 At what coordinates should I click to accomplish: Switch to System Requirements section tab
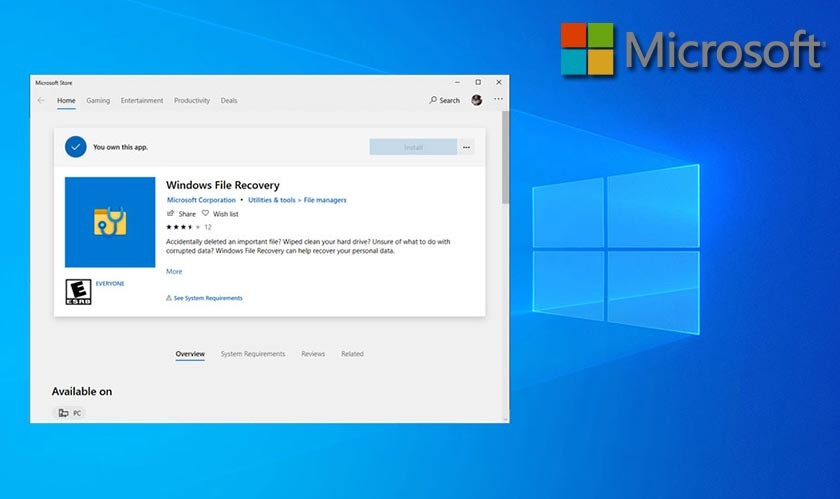(253, 354)
